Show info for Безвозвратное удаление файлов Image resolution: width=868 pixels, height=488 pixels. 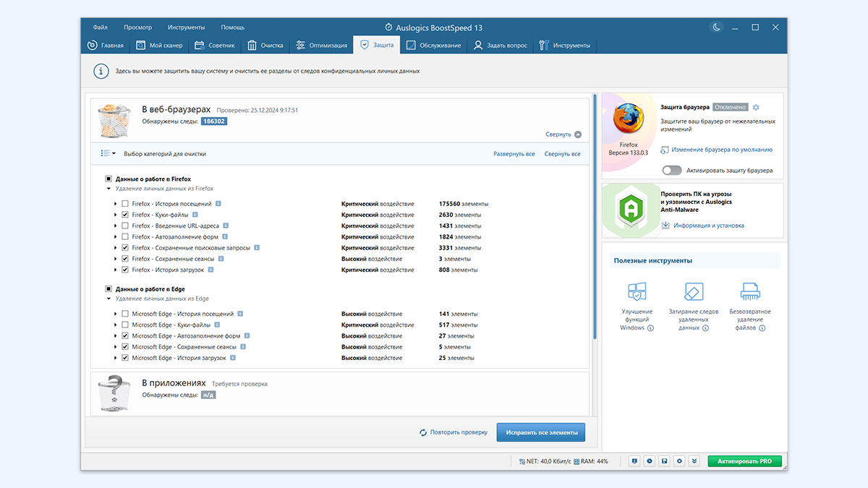(762, 328)
